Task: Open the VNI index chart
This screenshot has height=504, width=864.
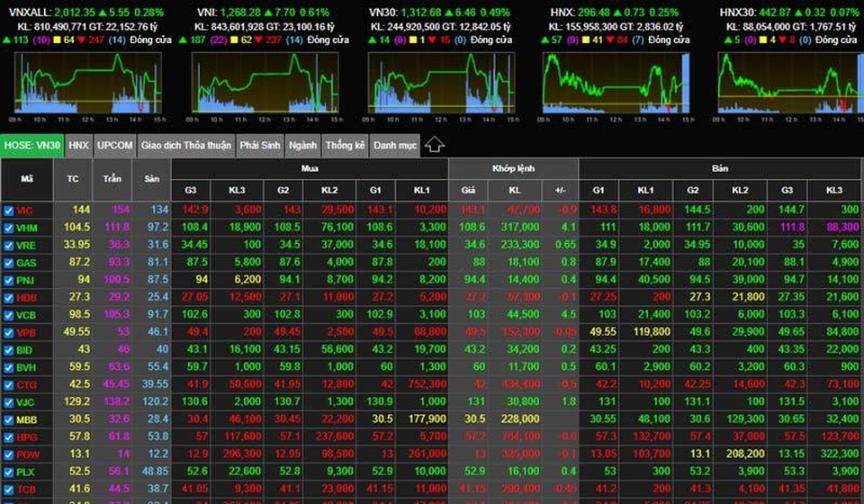Action: point(265,84)
